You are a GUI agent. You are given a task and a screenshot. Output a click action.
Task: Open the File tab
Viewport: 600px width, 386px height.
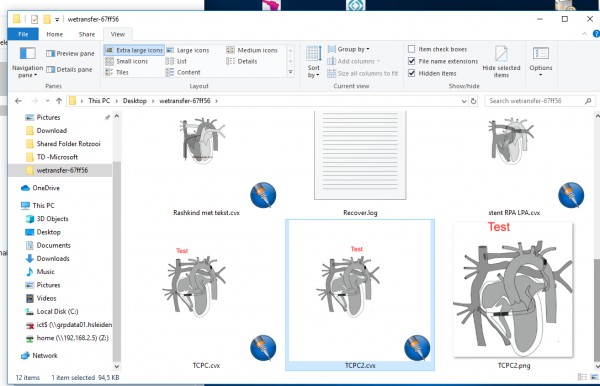tap(23, 34)
